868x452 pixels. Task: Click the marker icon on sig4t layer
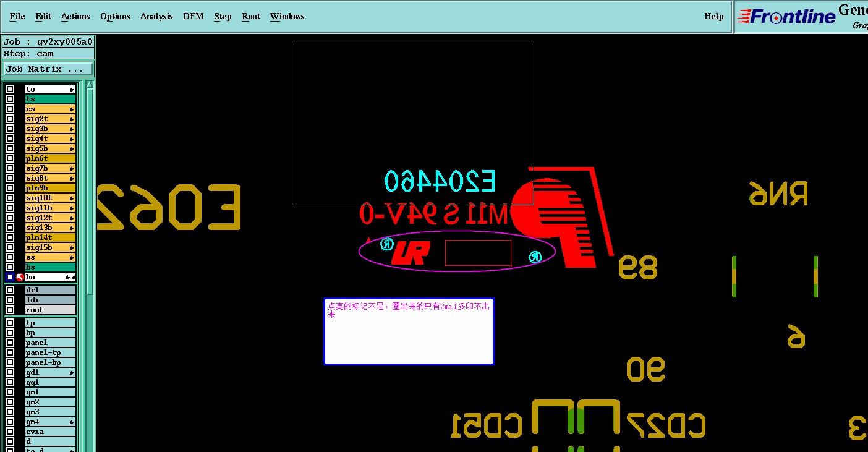click(72, 139)
